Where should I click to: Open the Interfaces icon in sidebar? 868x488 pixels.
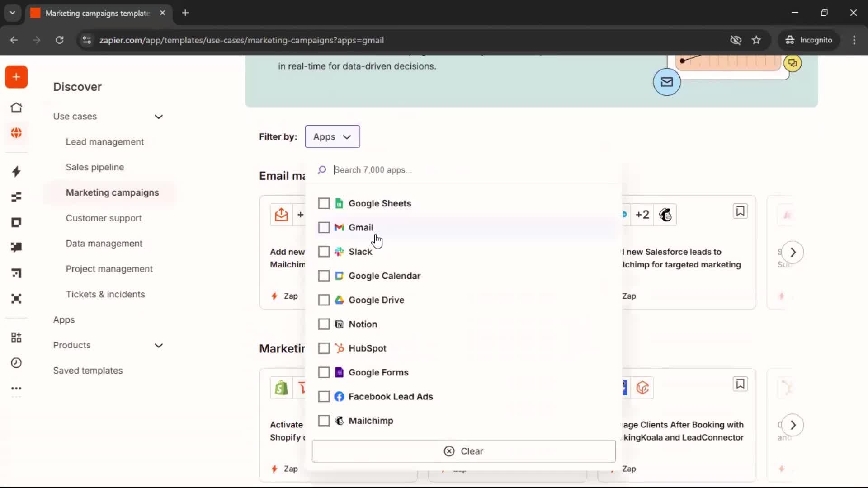coord(16,222)
